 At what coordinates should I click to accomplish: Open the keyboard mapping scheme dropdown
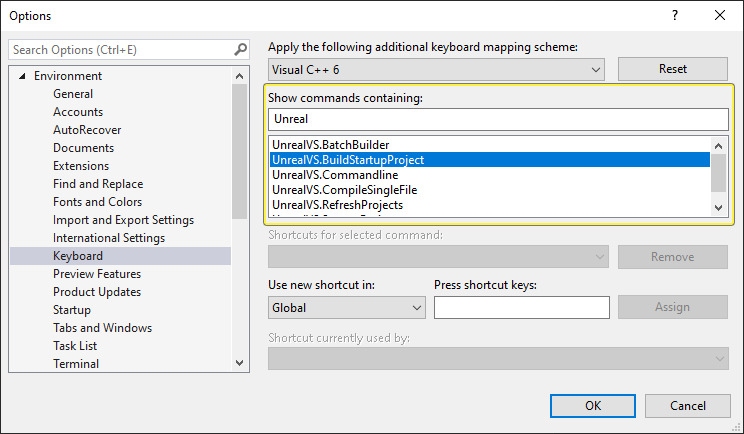click(437, 69)
